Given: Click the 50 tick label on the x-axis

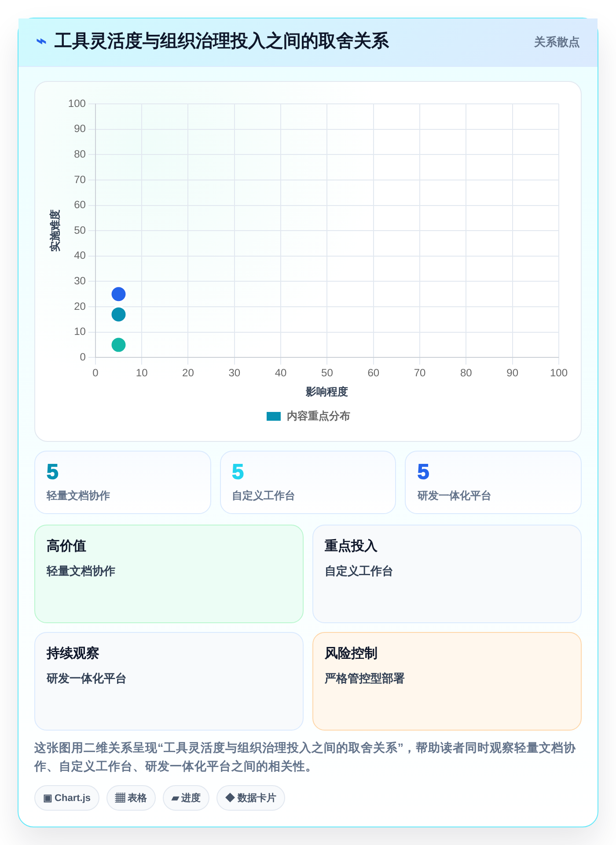Looking at the screenshot, I should click(x=327, y=373).
